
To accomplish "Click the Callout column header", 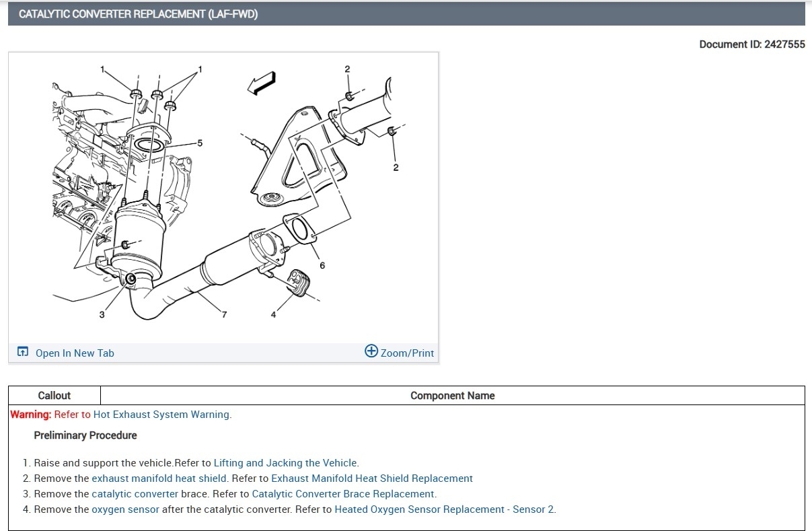I will [54, 396].
